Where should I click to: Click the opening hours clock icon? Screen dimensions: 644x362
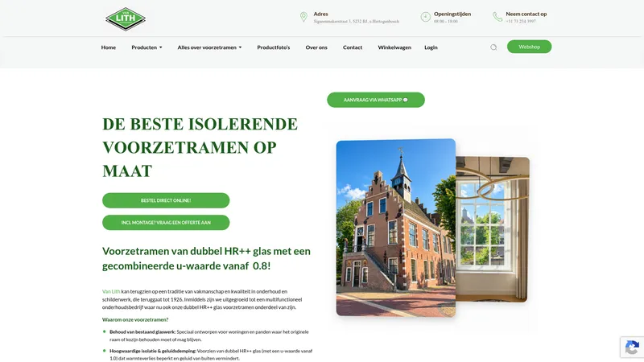pos(426,17)
